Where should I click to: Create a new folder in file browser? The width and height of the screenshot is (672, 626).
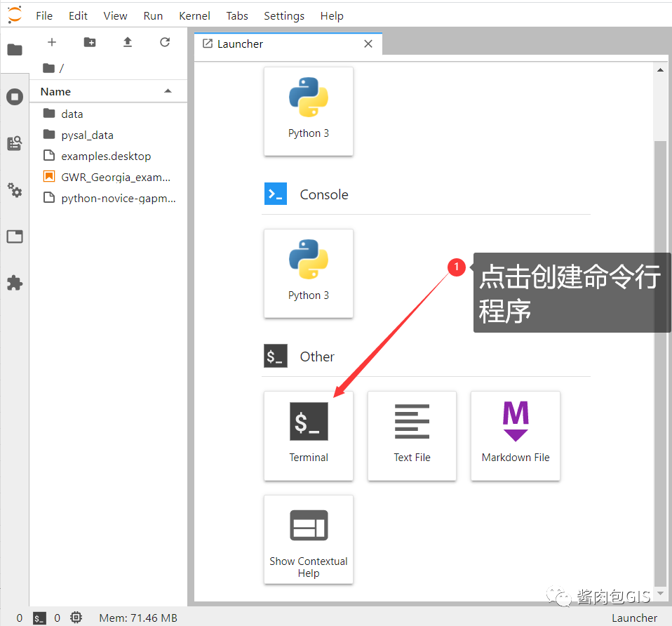pyautogui.click(x=89, y=42)
